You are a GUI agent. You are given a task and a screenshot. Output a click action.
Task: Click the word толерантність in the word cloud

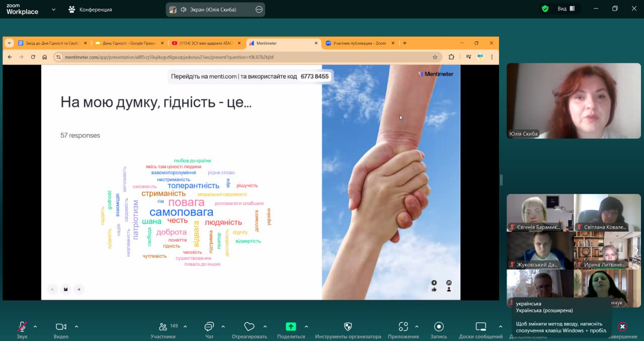(194, 186)
